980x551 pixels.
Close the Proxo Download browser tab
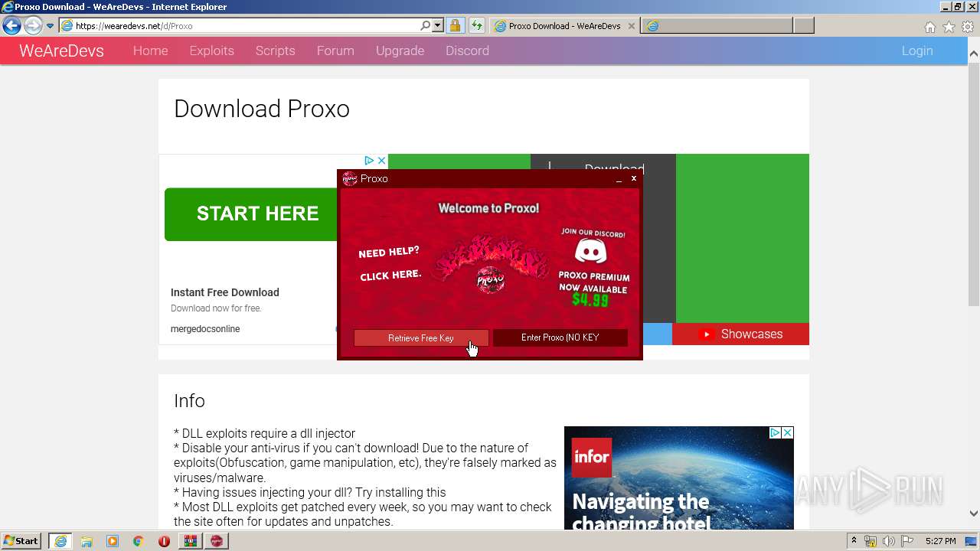pos(632,25)
